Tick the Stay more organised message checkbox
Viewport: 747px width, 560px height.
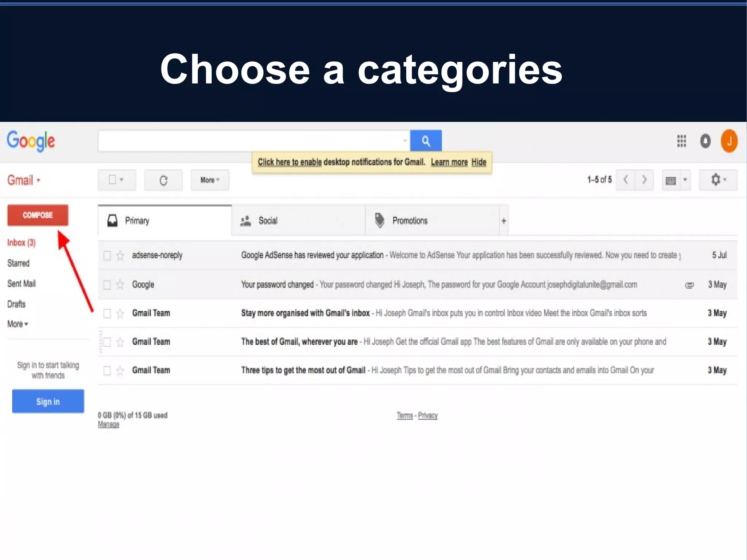(x=107, y=313)
